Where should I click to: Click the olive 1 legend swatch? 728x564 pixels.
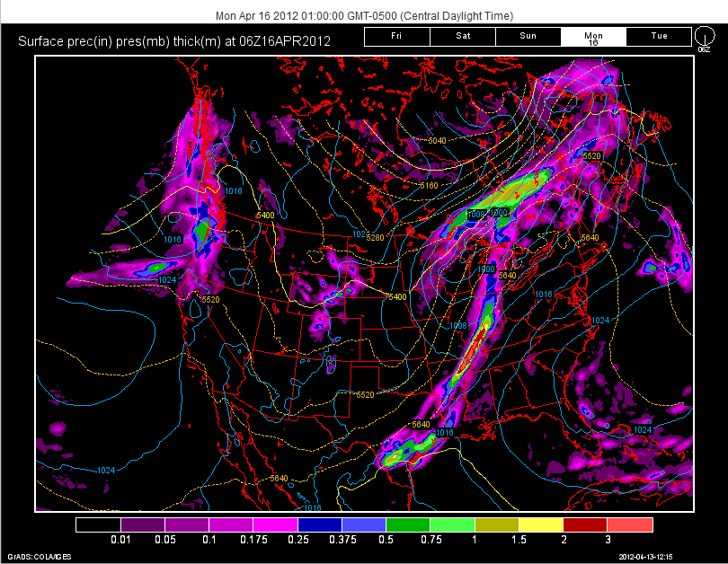coord(497,524)
